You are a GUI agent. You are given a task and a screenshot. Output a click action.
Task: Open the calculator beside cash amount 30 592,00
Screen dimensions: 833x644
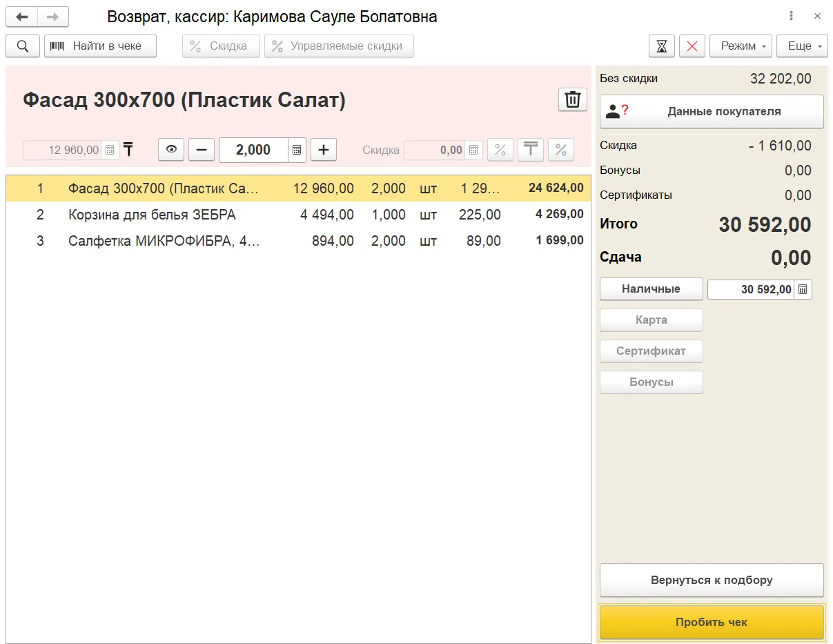pos(803,289)
